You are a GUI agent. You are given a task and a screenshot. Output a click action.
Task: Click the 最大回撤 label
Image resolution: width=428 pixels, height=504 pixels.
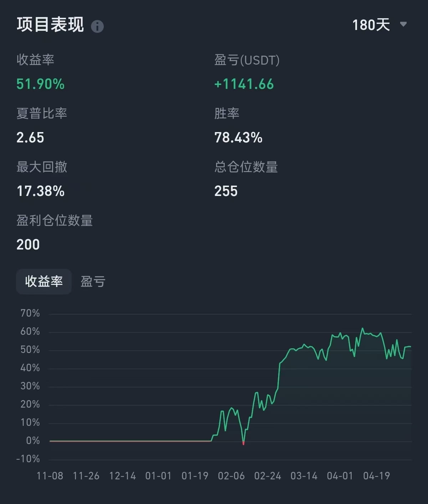click(x=42, y=167)
